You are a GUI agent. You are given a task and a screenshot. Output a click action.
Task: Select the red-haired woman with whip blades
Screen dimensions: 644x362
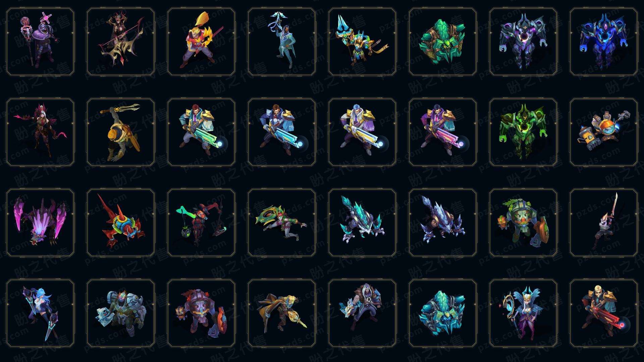pyautogui.click(x=40, y=132)
